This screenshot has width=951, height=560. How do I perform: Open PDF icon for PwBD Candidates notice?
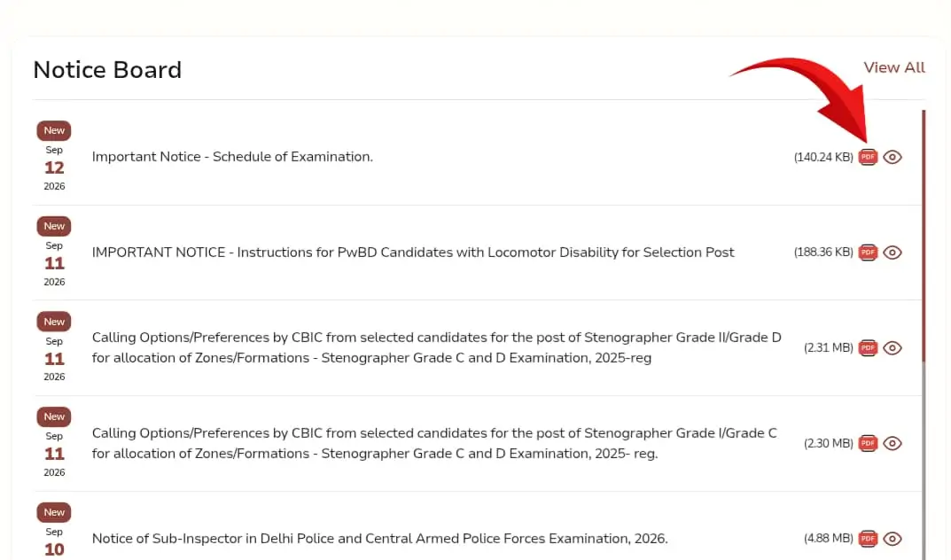[868, 253]
